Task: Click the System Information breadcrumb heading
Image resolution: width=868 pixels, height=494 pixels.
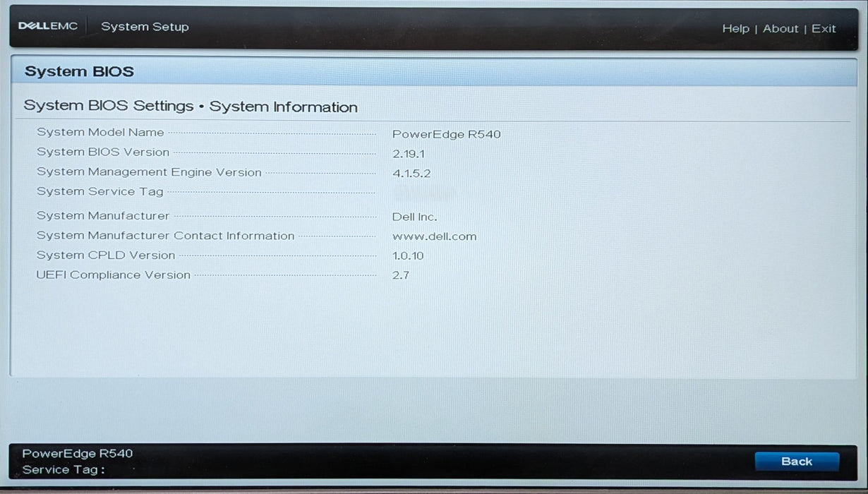Action: (283, 107)
